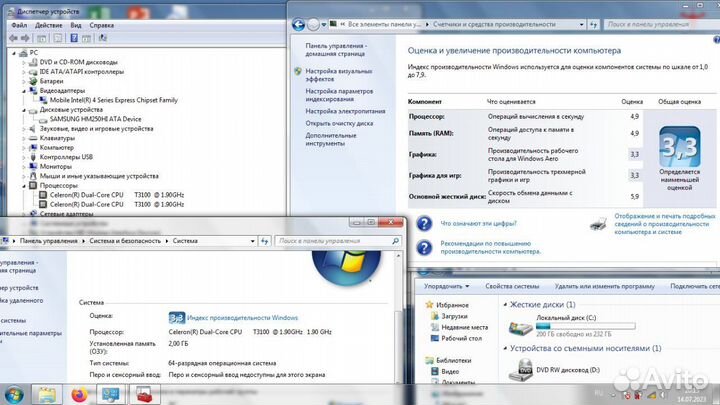
Task: Expand the Клавиатуры node
Action: click(x=24, y=138)
